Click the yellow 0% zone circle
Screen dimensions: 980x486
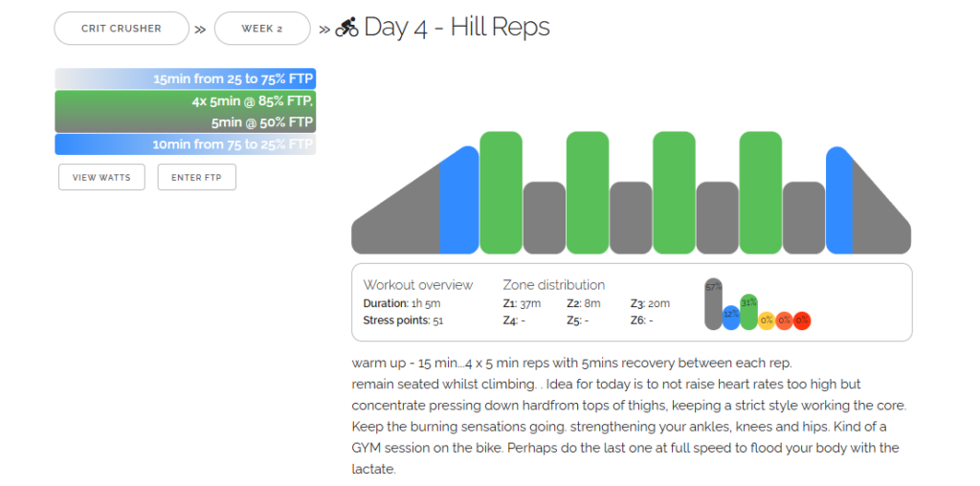point(767,320)
